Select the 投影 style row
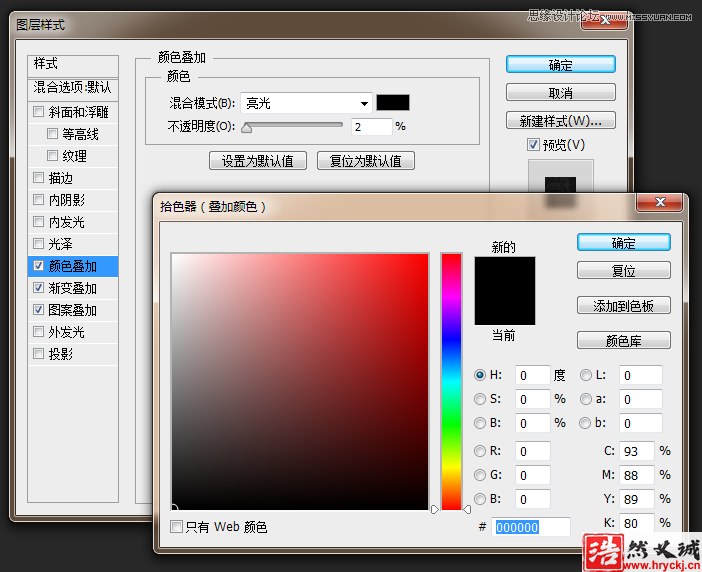 click(73, 354)
